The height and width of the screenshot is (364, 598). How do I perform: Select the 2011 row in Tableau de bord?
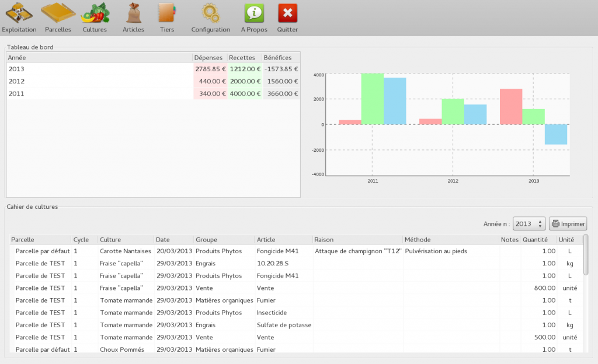[154, 94]
